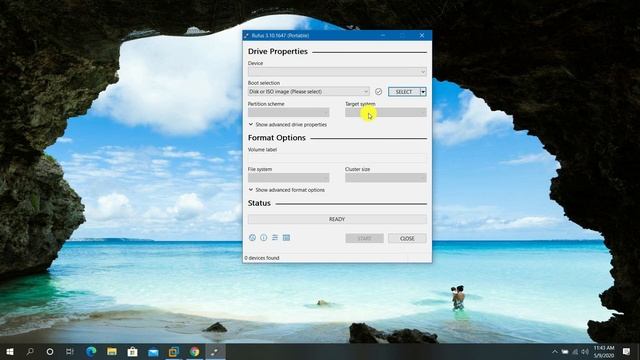Show hidden system tray icons

(555, 351)
